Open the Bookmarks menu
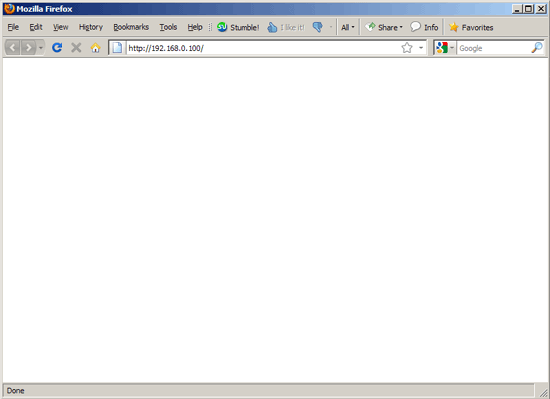Image resolution: width=550 pixels, height=399 pixels. coord(131,27)
